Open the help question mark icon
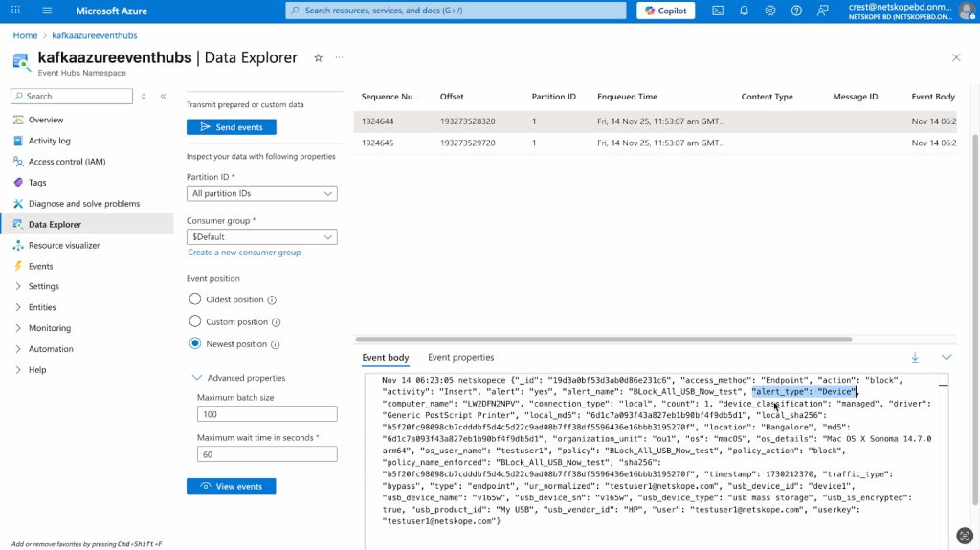Screen dimensions: 980x550 coord(796,11)
